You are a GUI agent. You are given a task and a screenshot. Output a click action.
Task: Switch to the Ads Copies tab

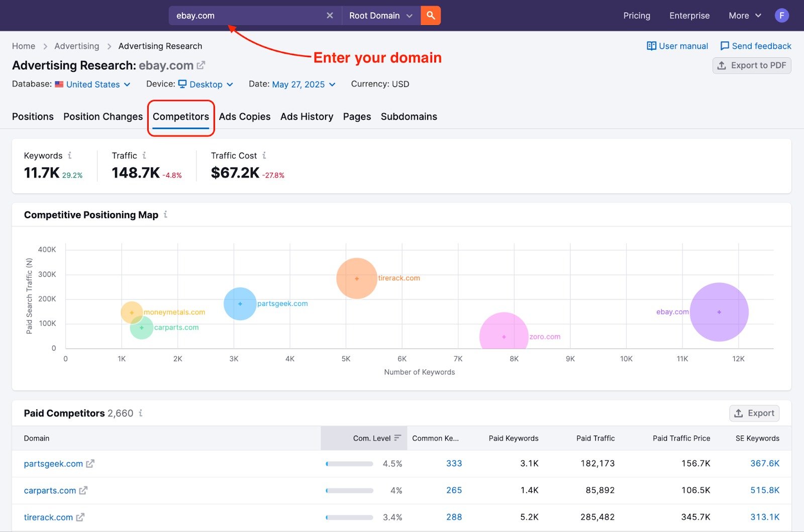click(245, 117)
